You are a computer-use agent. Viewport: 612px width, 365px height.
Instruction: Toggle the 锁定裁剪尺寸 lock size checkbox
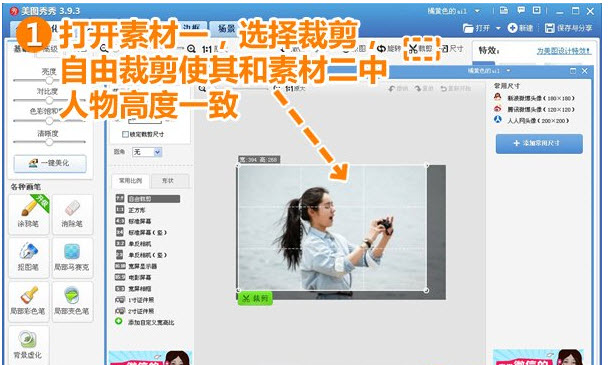pos(125,134)
